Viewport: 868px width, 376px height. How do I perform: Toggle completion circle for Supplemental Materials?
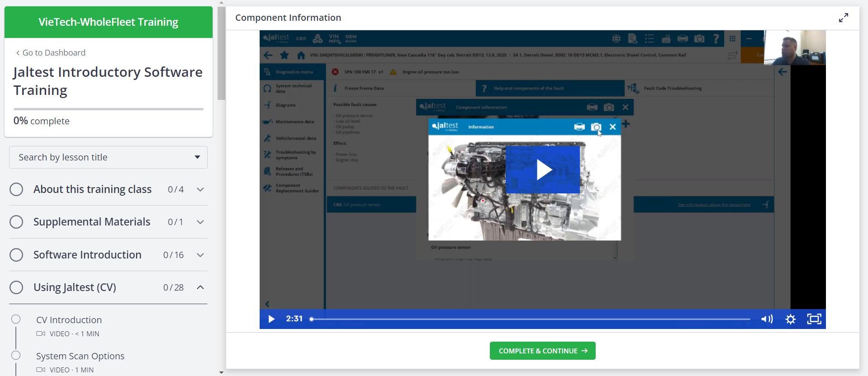tap(16, 222)
